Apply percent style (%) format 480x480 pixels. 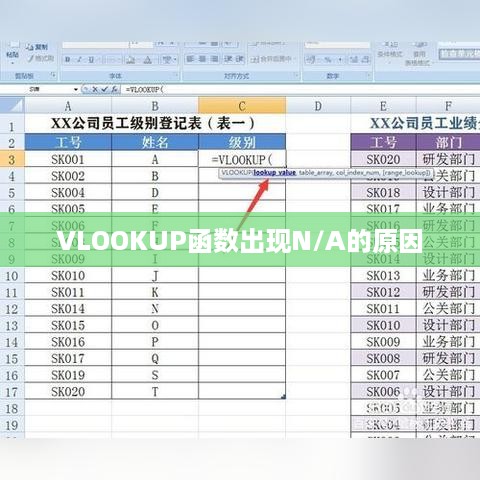[328, 60]
